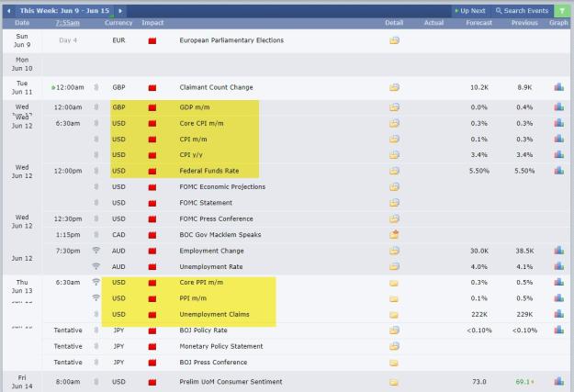Toggle alert signal icon for Core PPI m/m
Image resolution: width=574 pixels, height=392 pixels.
pos(96,282)
